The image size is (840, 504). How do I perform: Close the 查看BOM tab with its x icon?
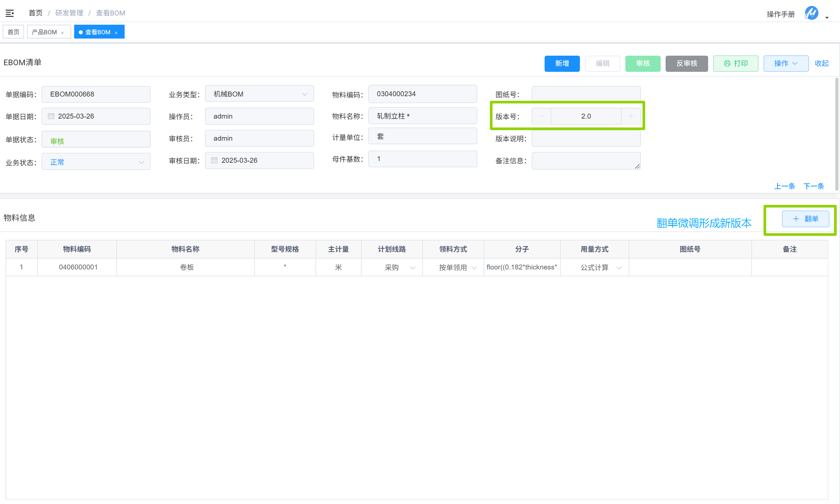[116, 33]
